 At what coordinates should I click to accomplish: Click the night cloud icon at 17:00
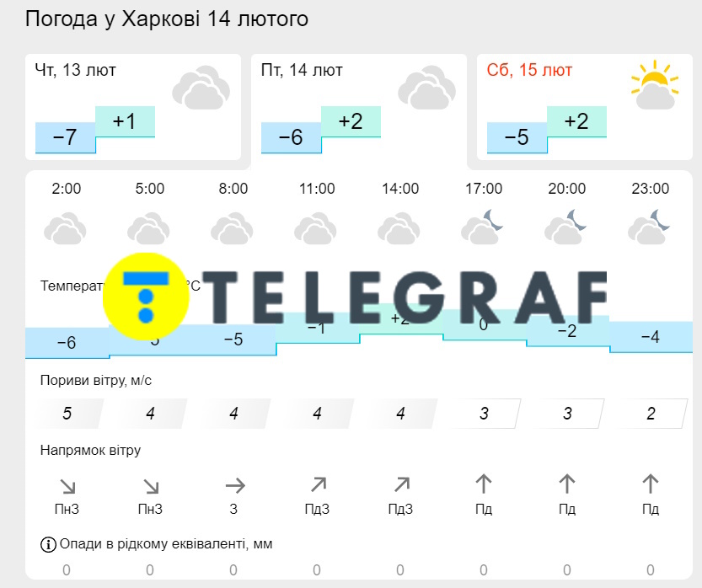(x=482, y=226)
